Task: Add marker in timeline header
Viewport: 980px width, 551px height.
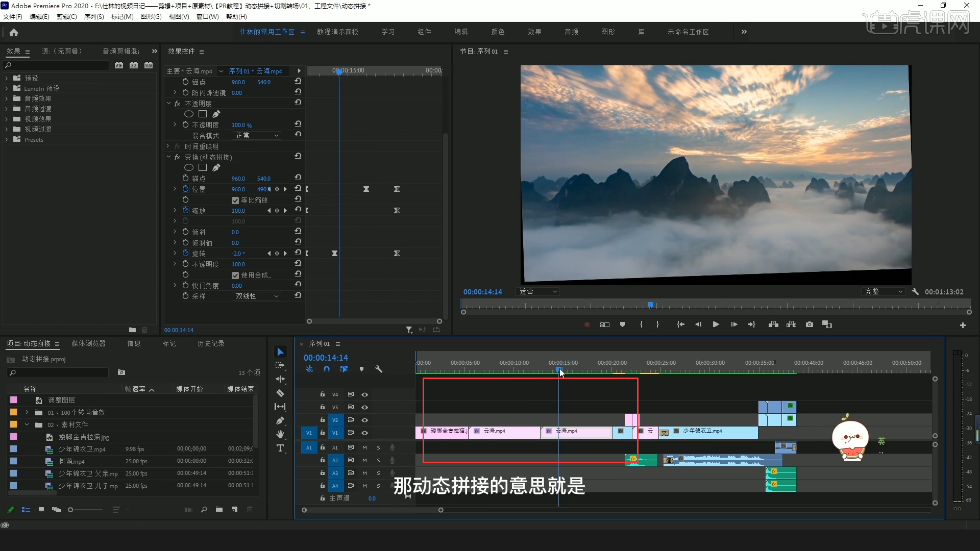Action: pos(361,369)
